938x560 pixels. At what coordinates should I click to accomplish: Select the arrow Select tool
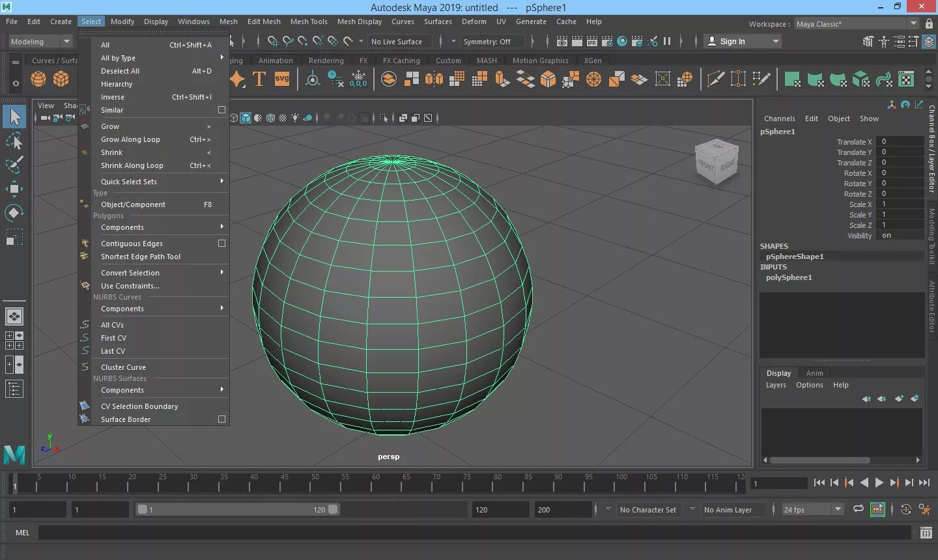tap(14, 117)
